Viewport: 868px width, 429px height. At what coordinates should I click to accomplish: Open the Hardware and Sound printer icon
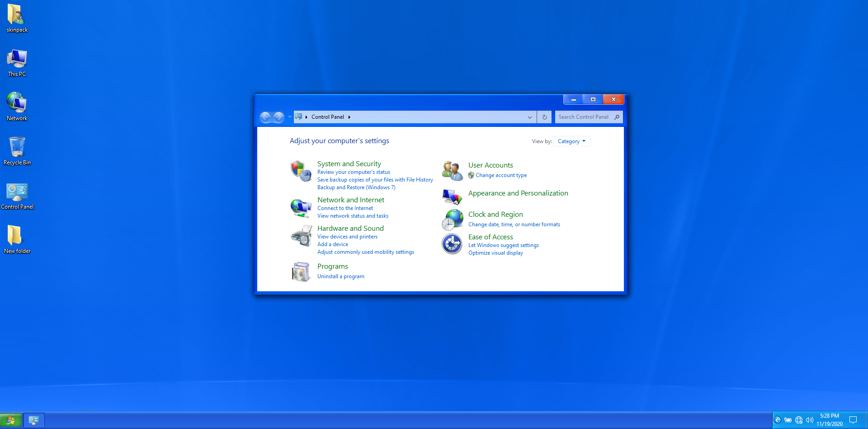(x=301, y=236)
